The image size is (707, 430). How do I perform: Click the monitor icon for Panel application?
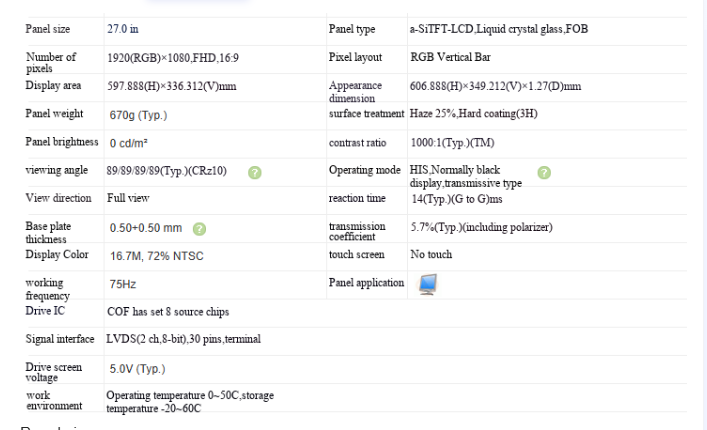pyautogui.click(x=427, y=284)
